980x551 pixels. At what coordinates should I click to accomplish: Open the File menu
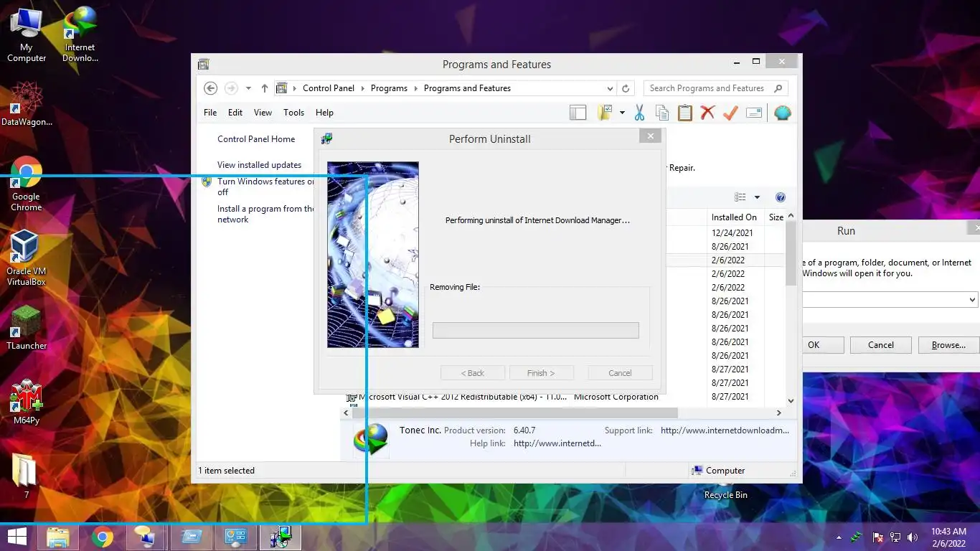point(210,113)
